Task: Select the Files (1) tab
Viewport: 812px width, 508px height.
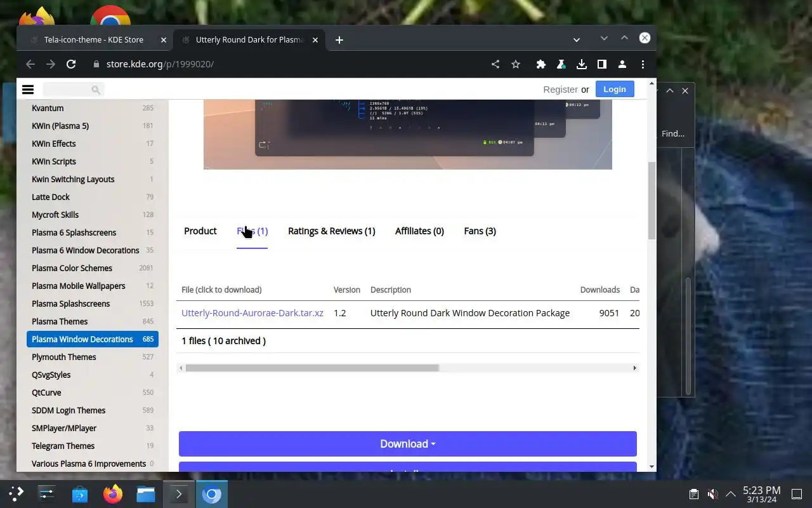Action: (252, 231)
